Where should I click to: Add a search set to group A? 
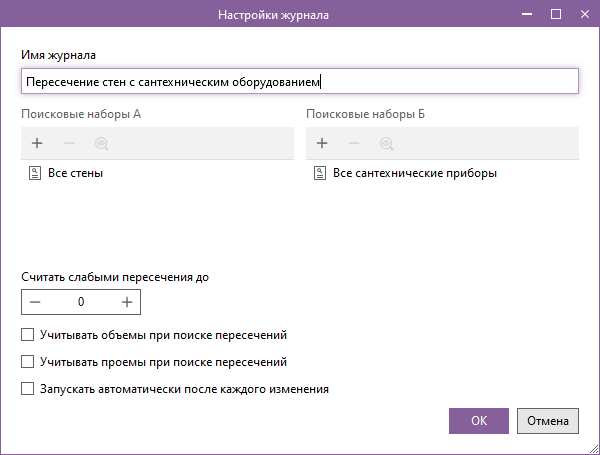[37, 143]
